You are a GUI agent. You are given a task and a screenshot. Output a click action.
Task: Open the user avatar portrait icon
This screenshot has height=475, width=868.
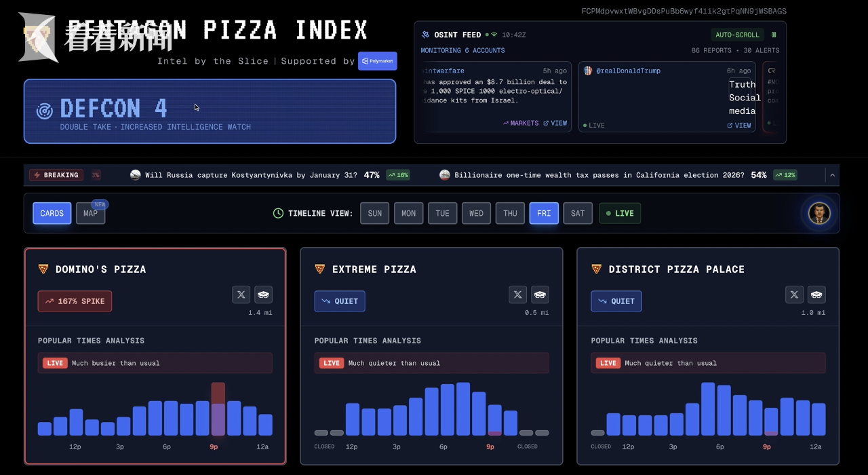pos(819,214)
